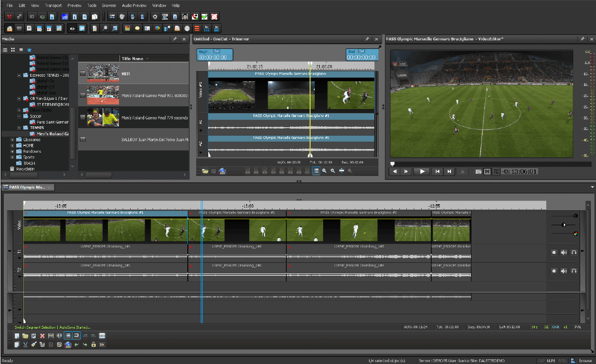
Task: Open the Audio Preview menu
Action: (134, 5)
